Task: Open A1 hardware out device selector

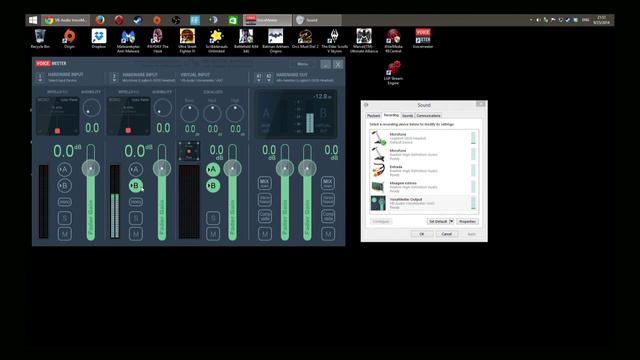Action: [258, 78]
